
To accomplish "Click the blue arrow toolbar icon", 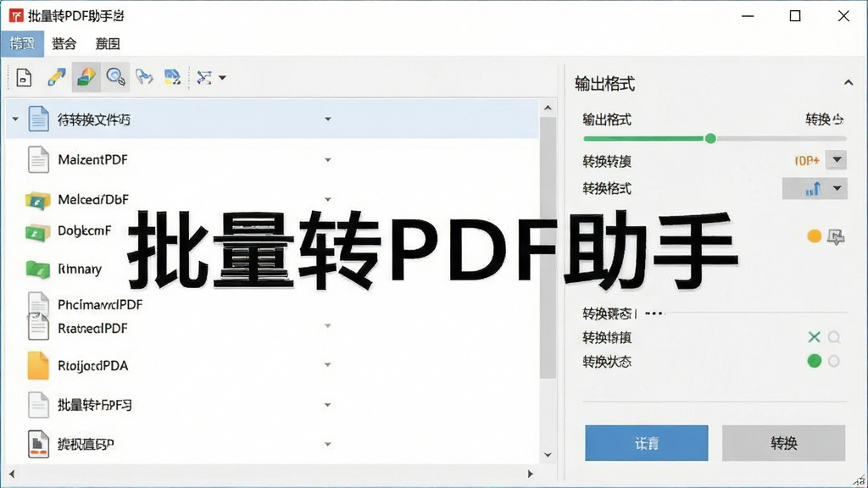I will tap(144, 77).
